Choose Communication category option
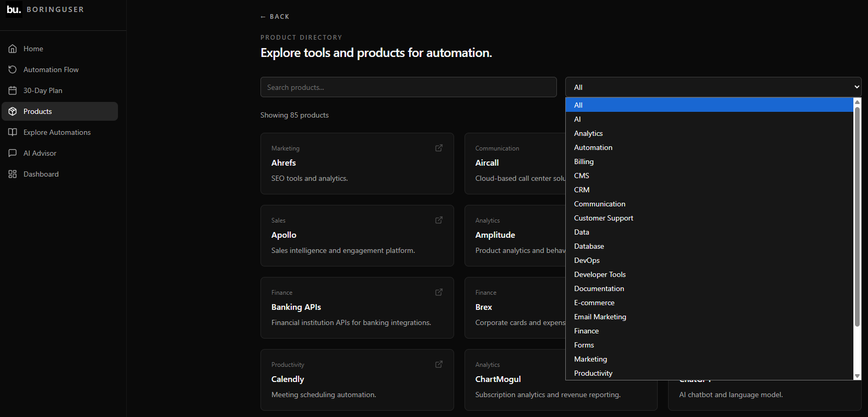Viewport: 868px width, 417px height. 709,204
